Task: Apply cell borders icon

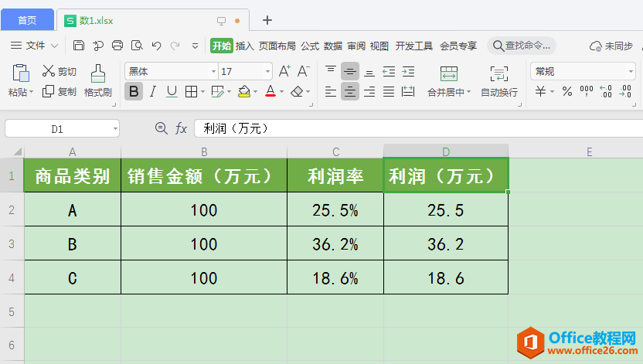Action: 191,91
